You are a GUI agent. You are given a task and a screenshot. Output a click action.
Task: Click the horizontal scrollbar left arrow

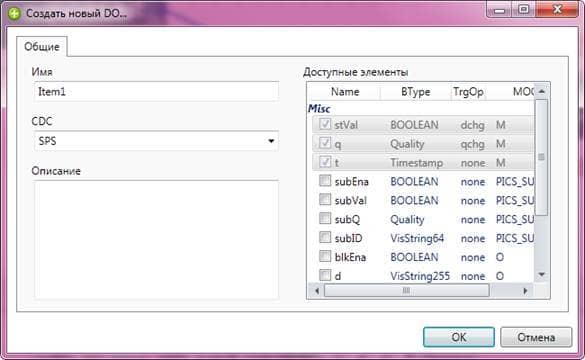click(317, 290)
